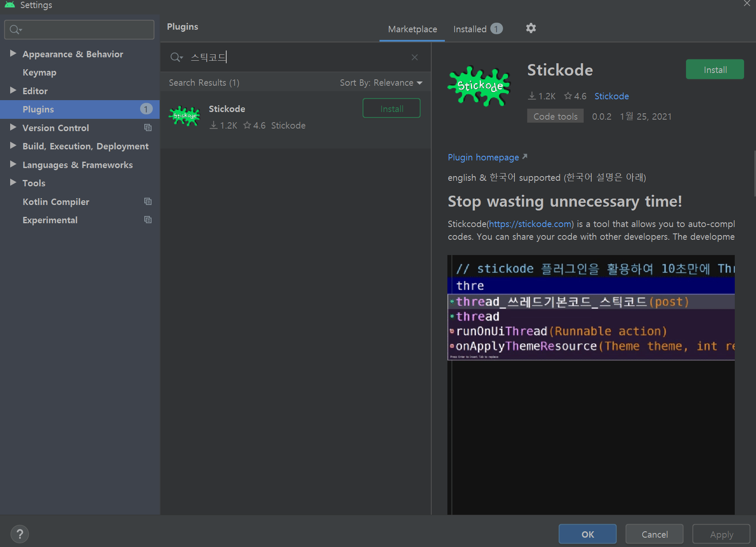The width and height of the screenshot is (756, 547).
Task: Switch to the Marketplace tab
Action: pyautogui.click(x=412, y=29)
